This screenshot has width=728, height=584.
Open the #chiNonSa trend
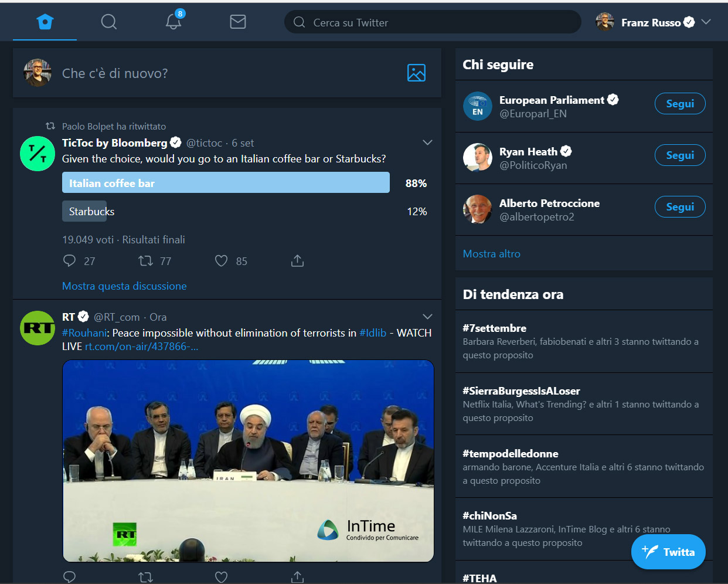489,516
